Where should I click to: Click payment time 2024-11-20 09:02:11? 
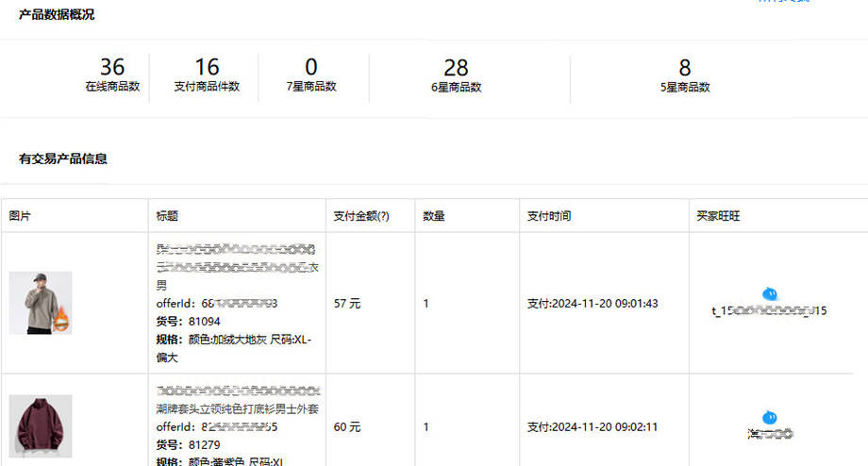[x=592, y=427]
